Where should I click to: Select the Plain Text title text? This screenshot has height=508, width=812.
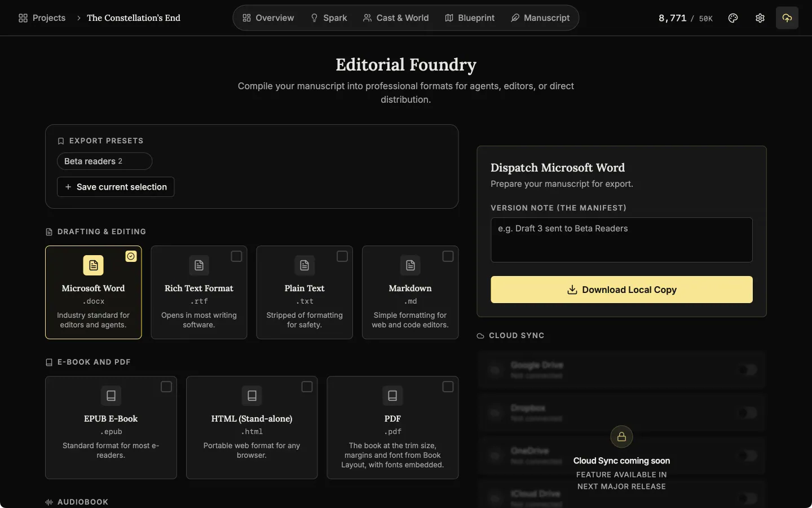pyautogui.click(x=304, y=288)
